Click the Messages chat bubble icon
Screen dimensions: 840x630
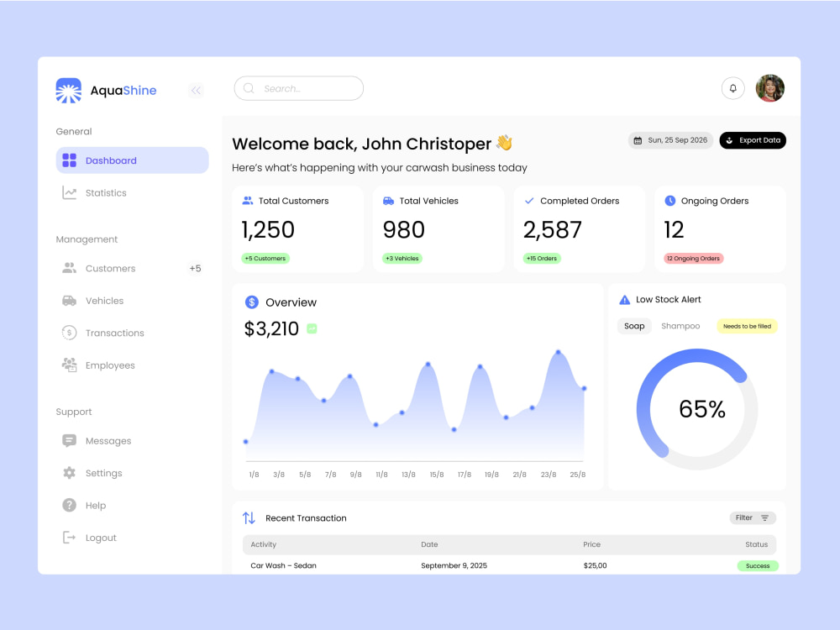coord(69,440)
